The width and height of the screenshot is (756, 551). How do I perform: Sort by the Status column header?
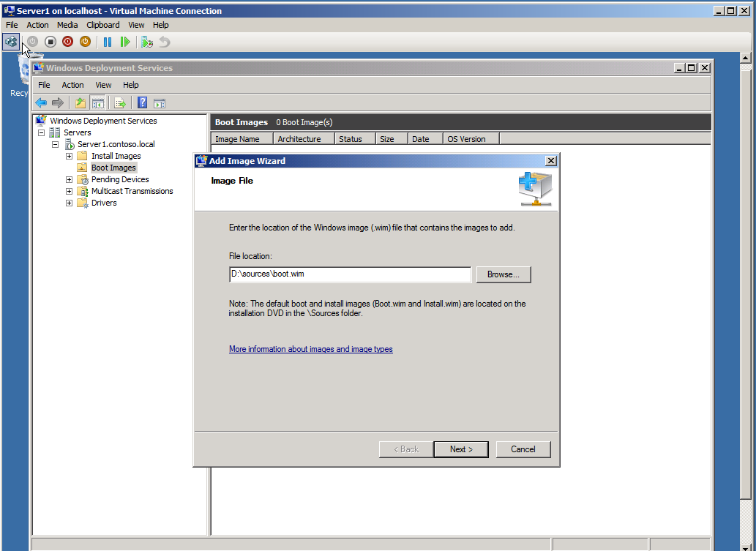[356, 139]
